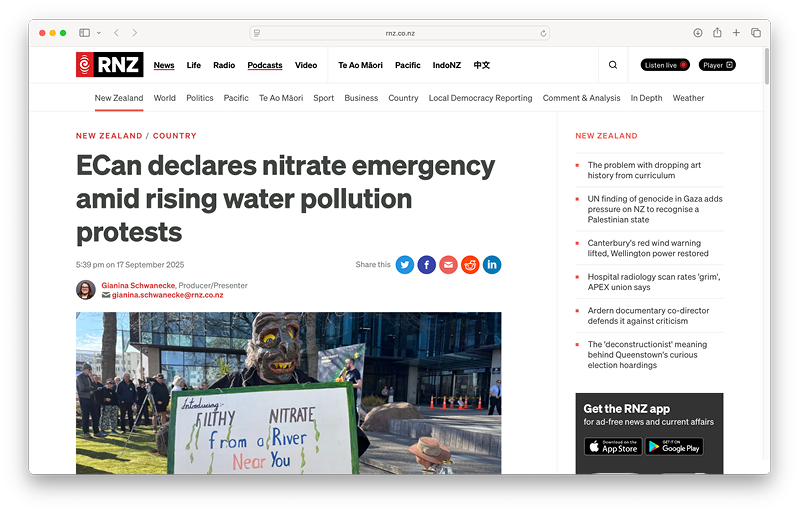Share the article on Twitter
The width and height of the screenshot is (800, 512).
(x=405, y=265)
